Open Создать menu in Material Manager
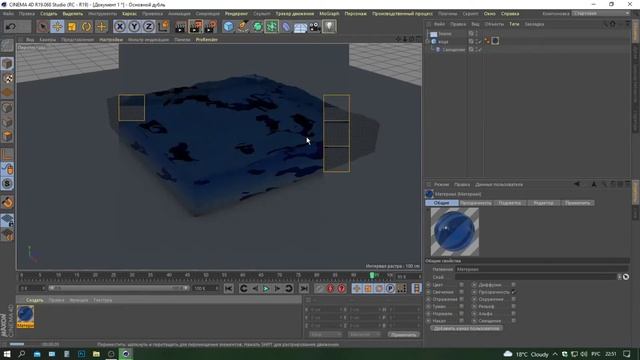The image size is (640, 360). [34, 300]
